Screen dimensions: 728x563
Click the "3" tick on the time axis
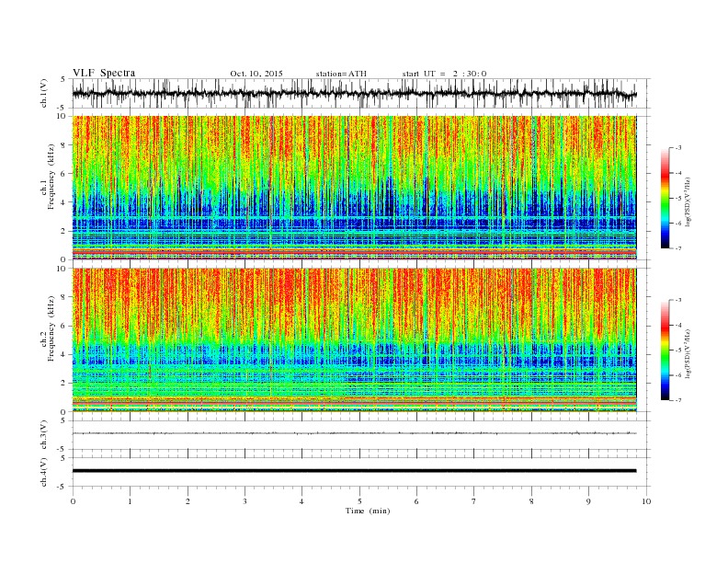coord(245,501)
